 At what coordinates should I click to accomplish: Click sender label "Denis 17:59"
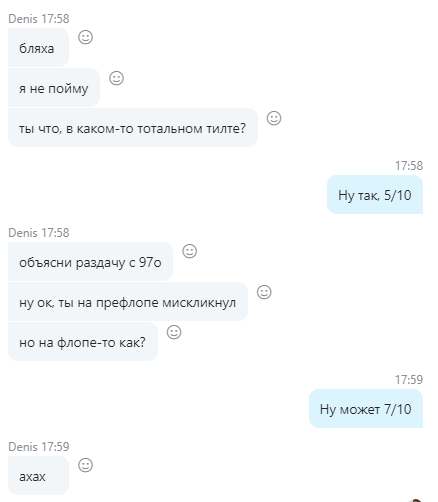tap(39, 447)
